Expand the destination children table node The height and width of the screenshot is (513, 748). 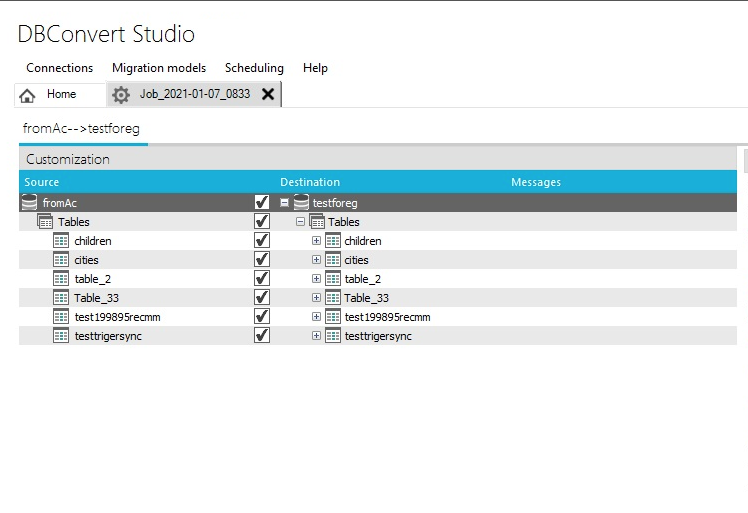click(x=316, y=241)
